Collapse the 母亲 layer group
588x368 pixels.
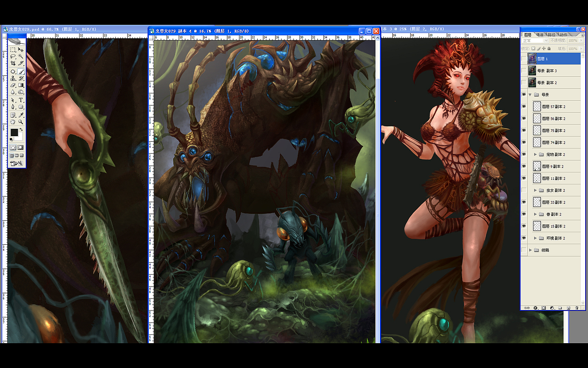click(x=531, y=95)
